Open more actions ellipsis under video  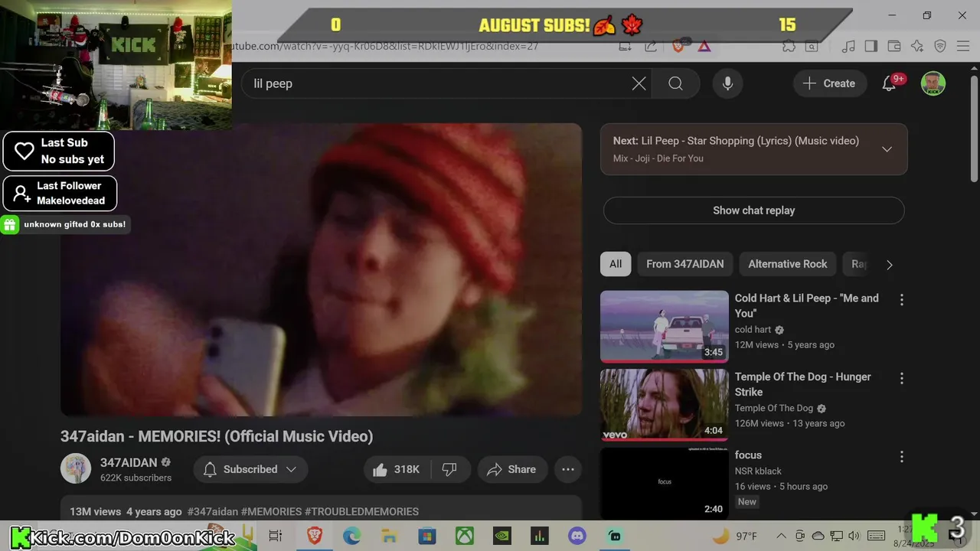pos(568,469)
